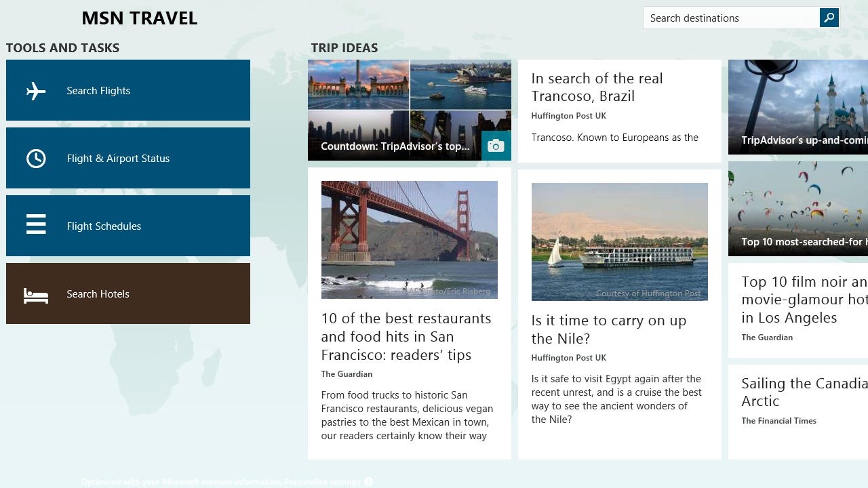Focus the Search destinations field
The height and width of the screenshot is (488, 868).
(730, 18)
